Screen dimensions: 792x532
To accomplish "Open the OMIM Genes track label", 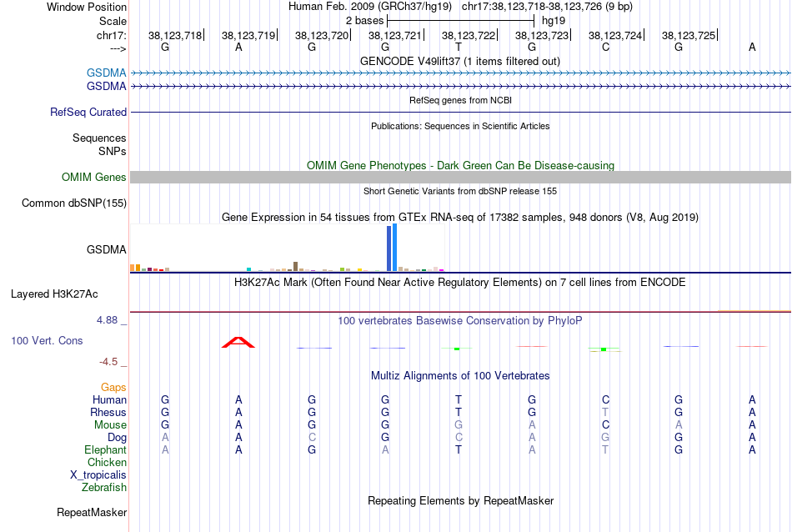I will pos(94,178).
